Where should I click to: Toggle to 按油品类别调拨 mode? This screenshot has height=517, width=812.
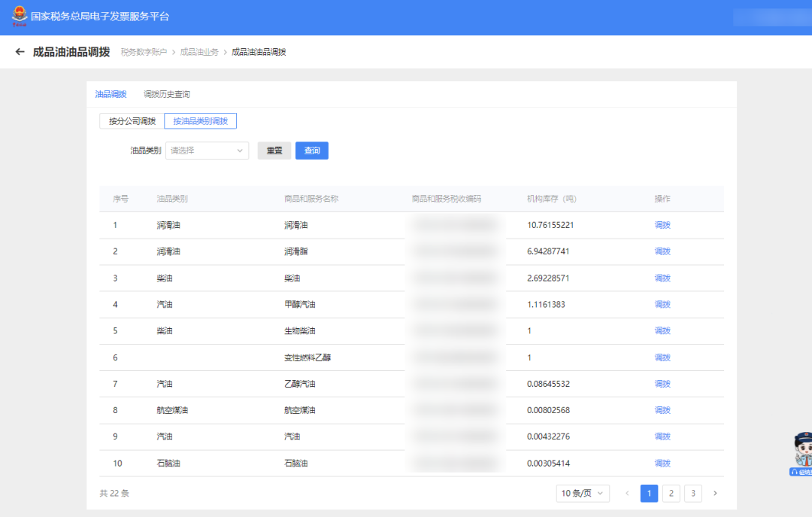click(200, 121)
